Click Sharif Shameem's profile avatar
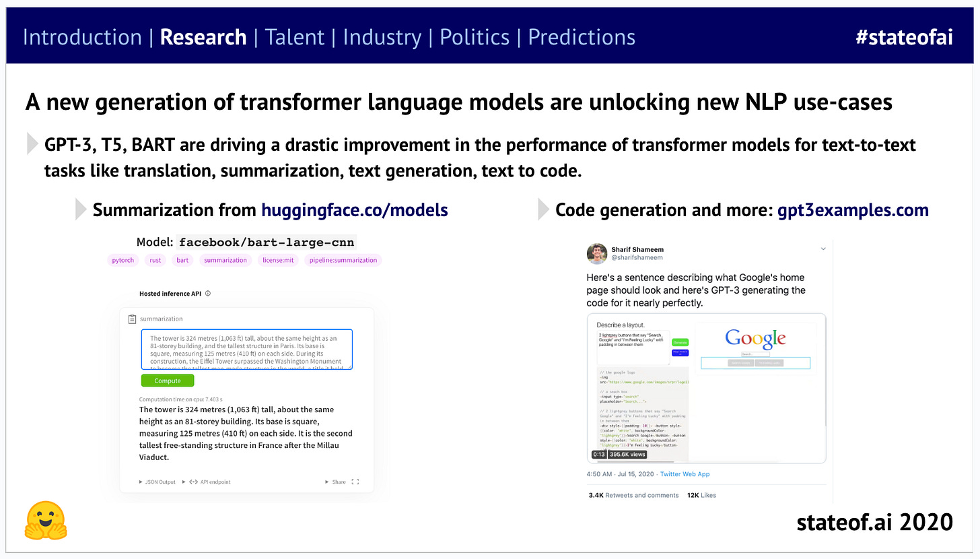Screen dimensions: 980x559 tap(597, 253)
